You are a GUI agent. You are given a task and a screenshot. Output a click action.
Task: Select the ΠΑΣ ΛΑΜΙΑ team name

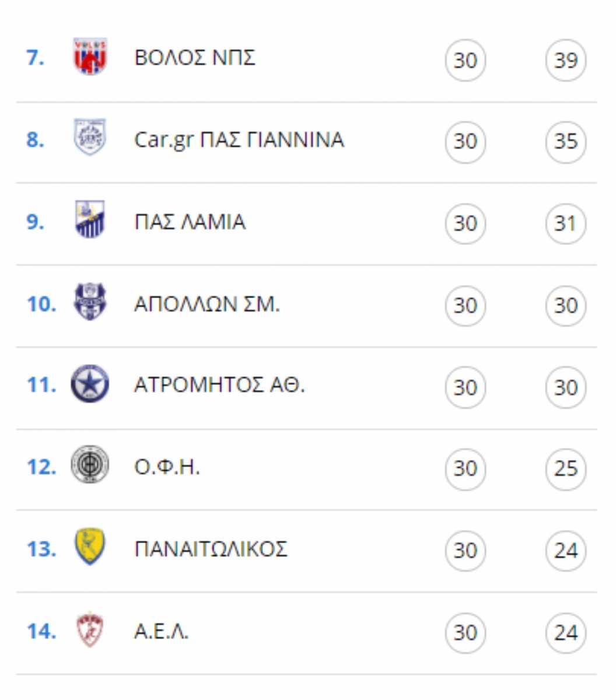tap(190, 222)
